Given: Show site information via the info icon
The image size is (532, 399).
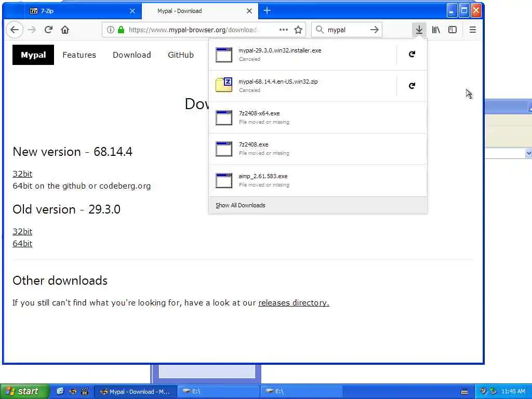Looking at the screenshot, I should tap(110, 30).
